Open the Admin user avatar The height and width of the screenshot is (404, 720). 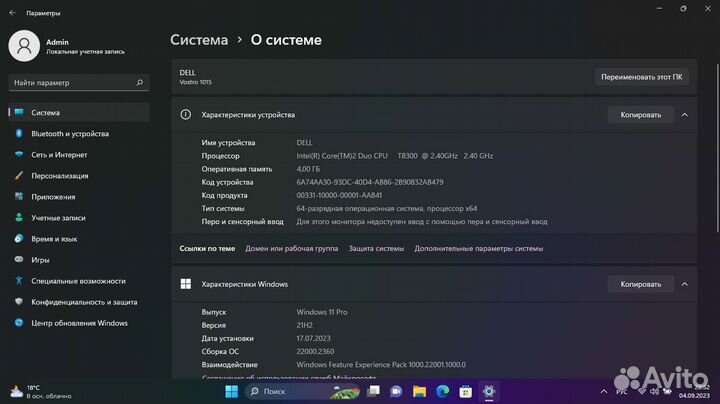pos(24,46)
